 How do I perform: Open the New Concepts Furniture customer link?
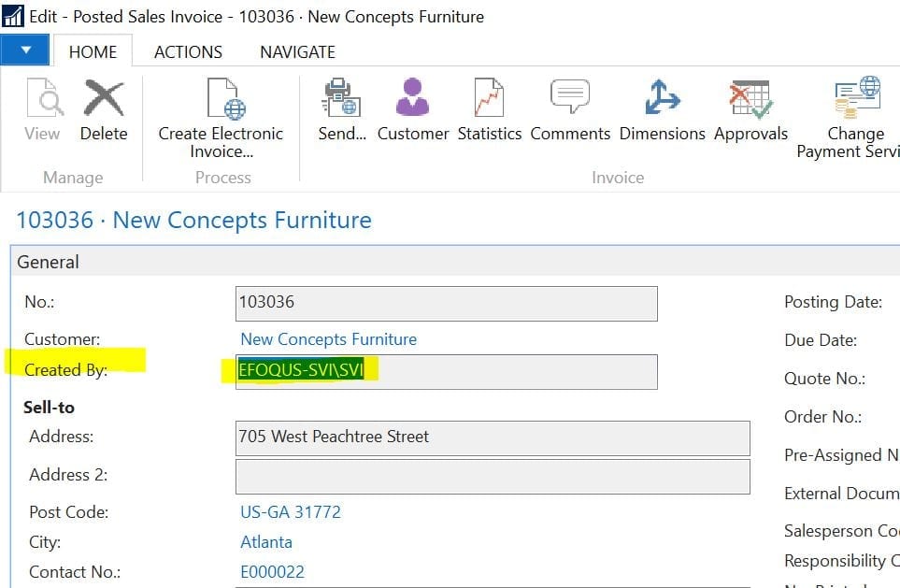pos(328,339)
